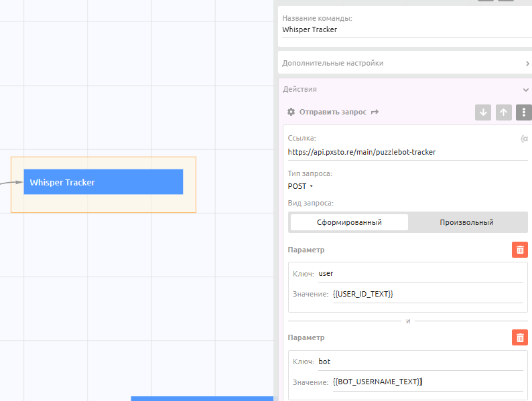Move the Отправить запрос action up
Image resolution: width=532 pixels, height=401 pixels.
(503, 112)
